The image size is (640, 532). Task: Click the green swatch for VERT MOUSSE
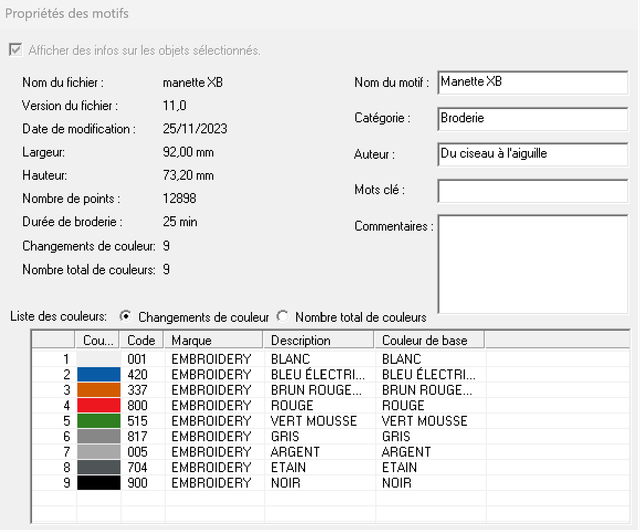tap(98, 421)
